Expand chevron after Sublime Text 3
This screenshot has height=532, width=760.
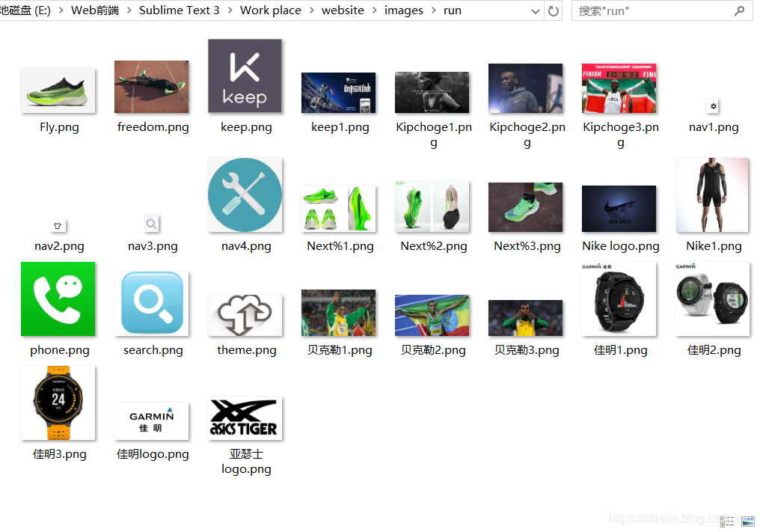click(x=230, y=10)
